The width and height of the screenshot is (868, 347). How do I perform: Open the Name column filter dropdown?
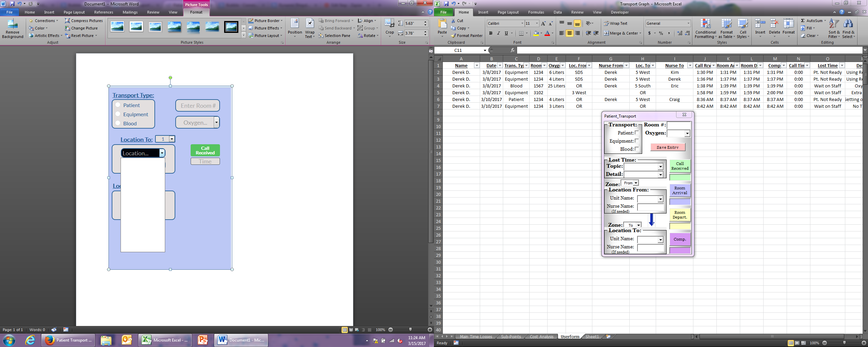(476, 66)
